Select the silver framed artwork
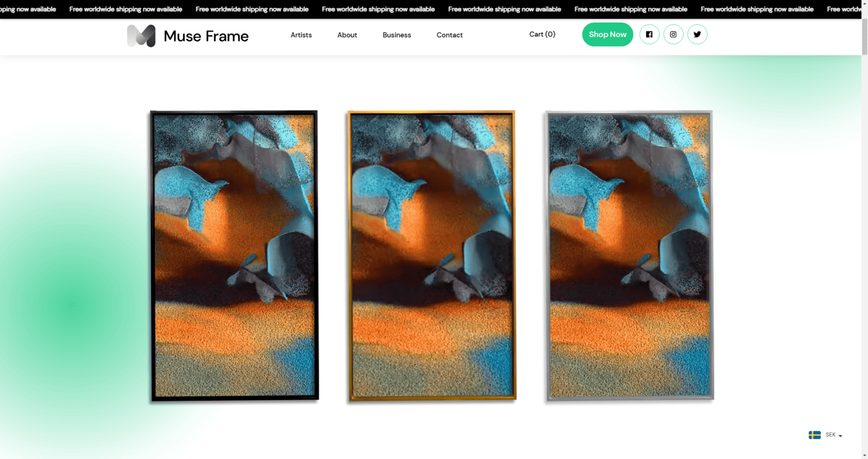 coord(628,255)
